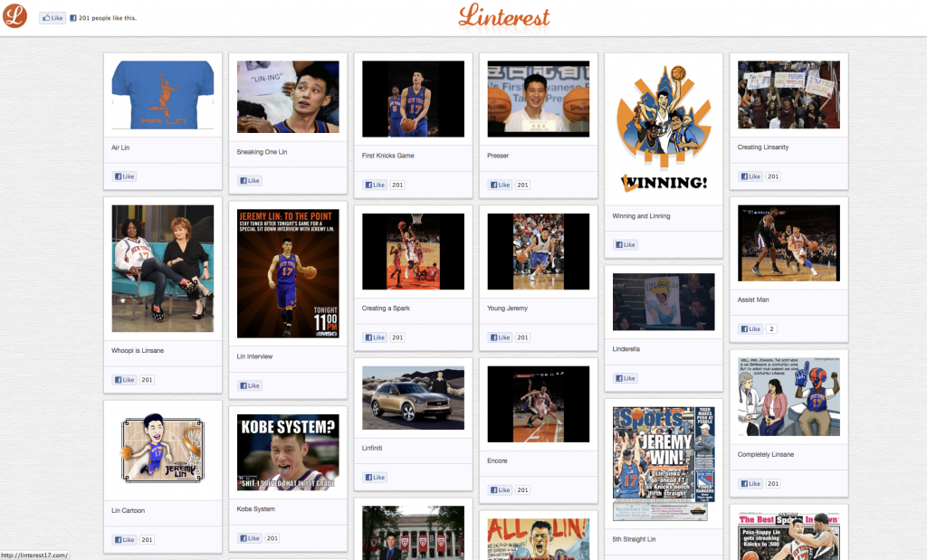
Task: Open the Linfiniti car photo
Action: click(413, 397)
